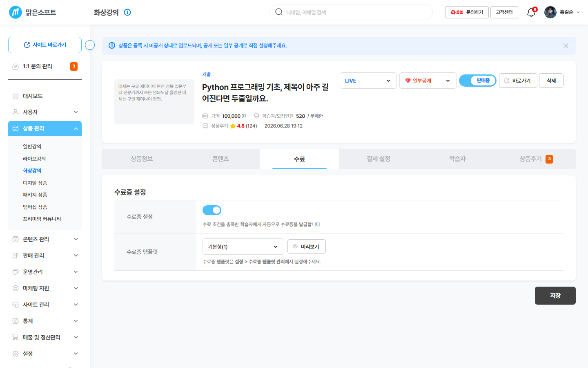Viewport: 588px width, 368px height.
Task: Close the info banner with the X icon
Action: coord(566,45)
